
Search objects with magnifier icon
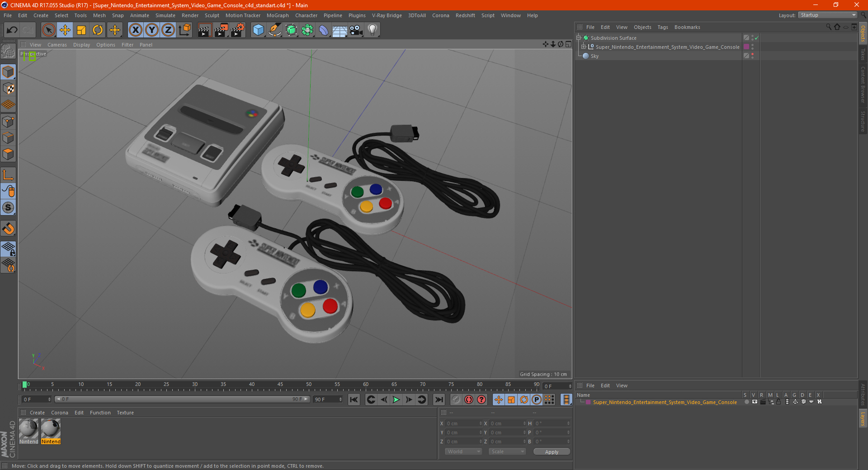click(829, 27)
